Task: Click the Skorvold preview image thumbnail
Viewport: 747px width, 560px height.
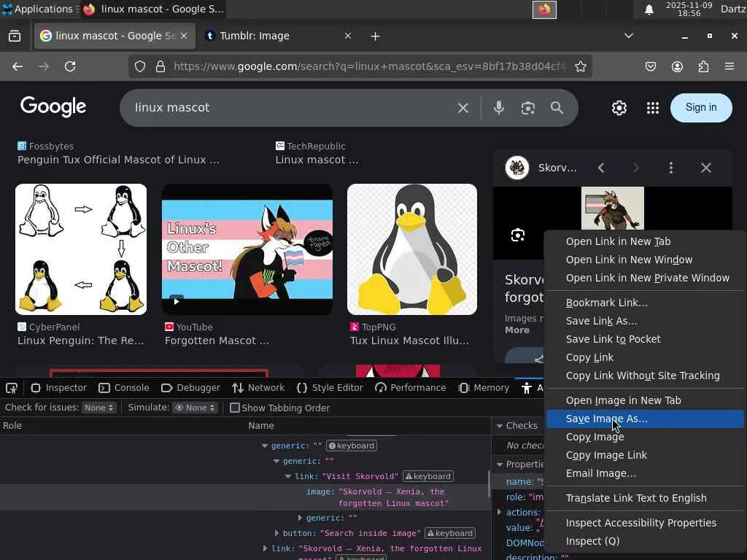Action: tap(613, 208)
